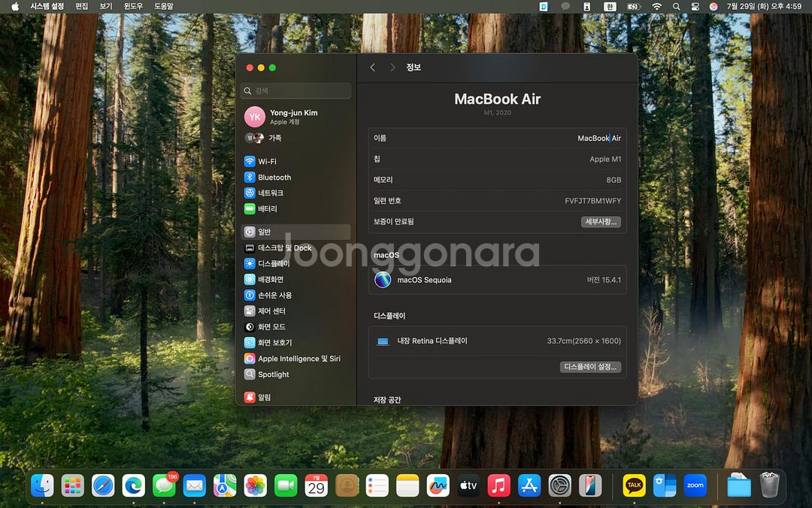Open Zoom from the Dock

[x=695, y=485]
